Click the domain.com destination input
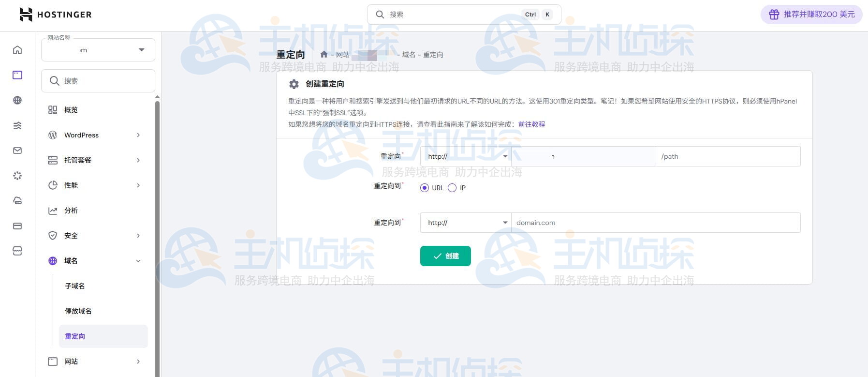The width and height of the screenshot is (868, 377). click(656, 223)
